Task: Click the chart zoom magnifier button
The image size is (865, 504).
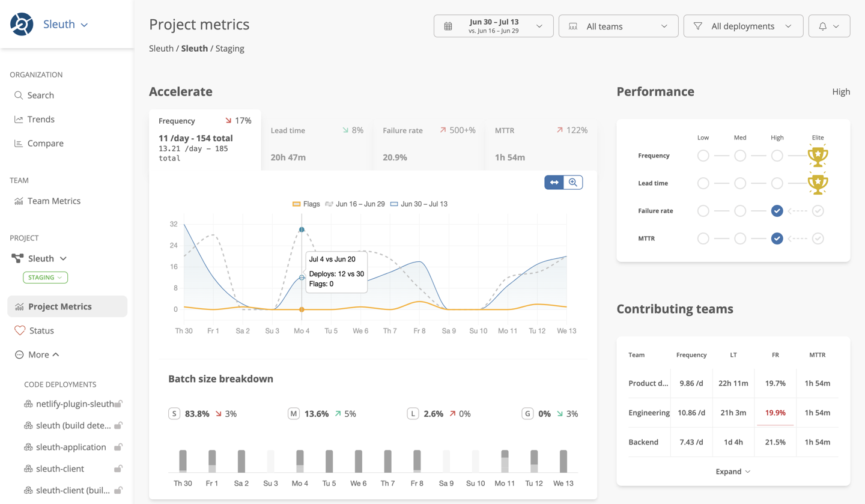Action: click(573, 182)
